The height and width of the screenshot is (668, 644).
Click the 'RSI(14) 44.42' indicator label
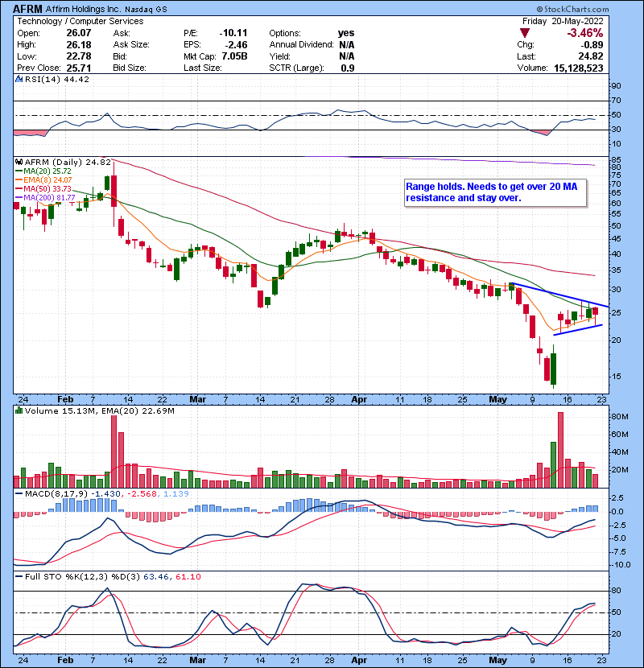pyautogui.click(x=57, y=79)
